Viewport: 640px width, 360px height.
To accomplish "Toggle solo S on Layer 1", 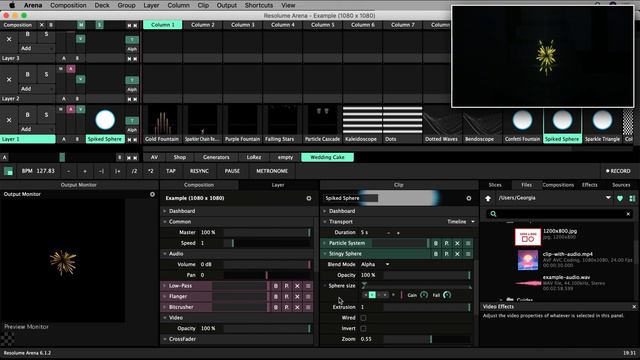I will pyautogui.click(x=46, y=115).
